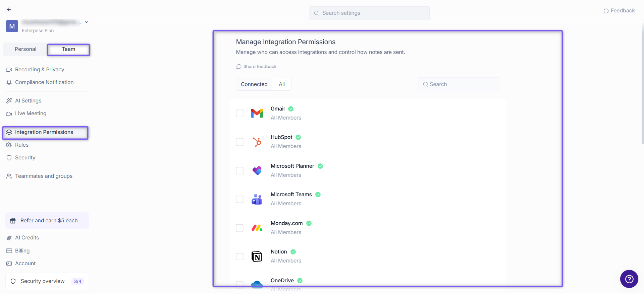Image resolution: width=644 pixels, height=294 pixels.
Task: Expand the workspace account dropdown chevron
Action: pos(87,22)
